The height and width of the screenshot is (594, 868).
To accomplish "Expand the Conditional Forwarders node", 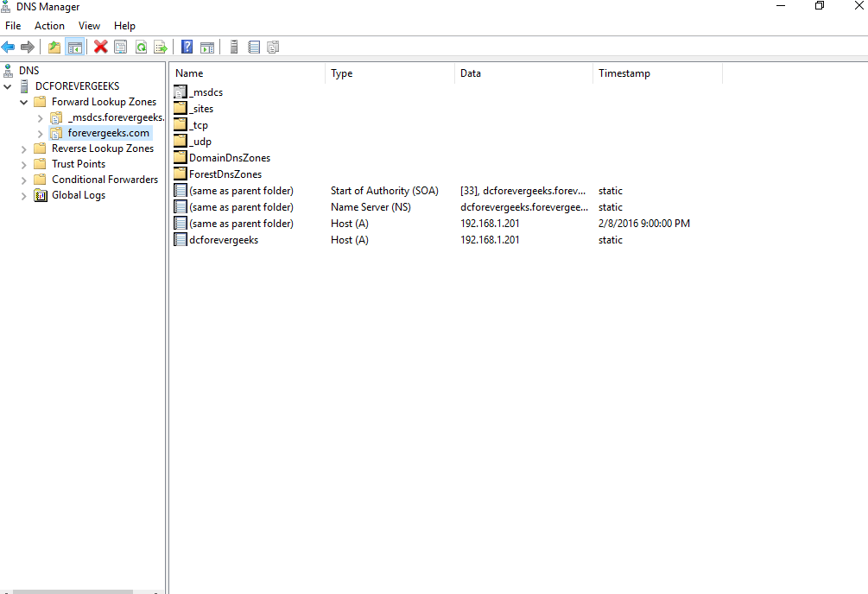I will click(x=24, y=180).
